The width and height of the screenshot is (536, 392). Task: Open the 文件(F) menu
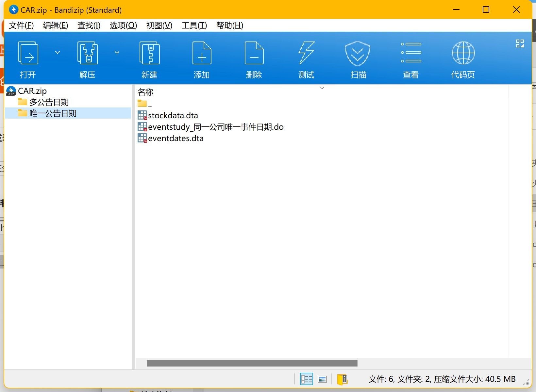(x=21, y=25)
